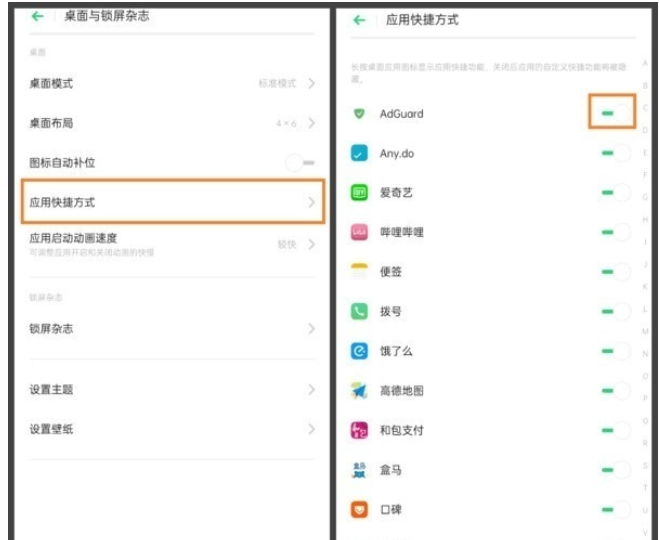Open 桌面模式 setting chevron
The height and width of the screenshot is (540, 659).
[x=311, y=83]
